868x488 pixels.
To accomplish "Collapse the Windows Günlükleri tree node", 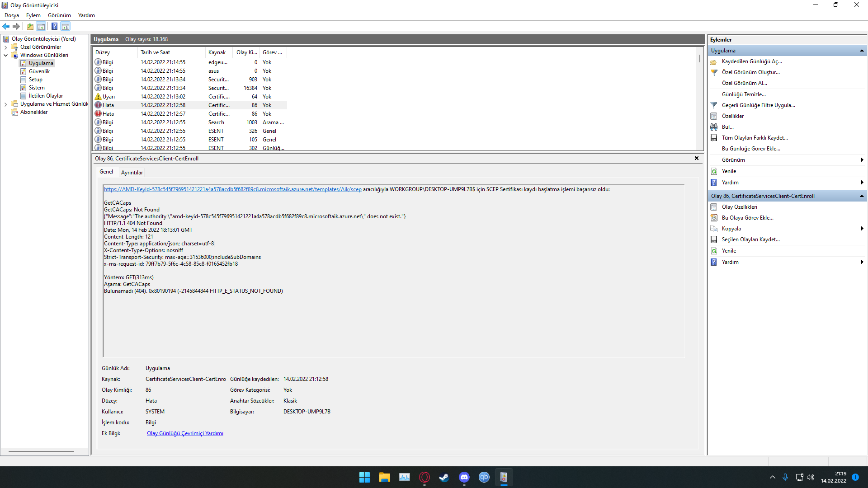I will click(x=5, y=55).
